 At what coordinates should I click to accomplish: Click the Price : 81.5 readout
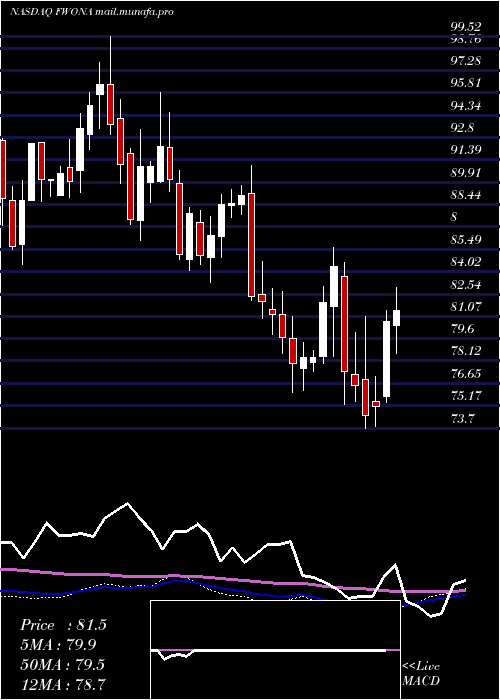pyautogui.click(x=63, y=625)
